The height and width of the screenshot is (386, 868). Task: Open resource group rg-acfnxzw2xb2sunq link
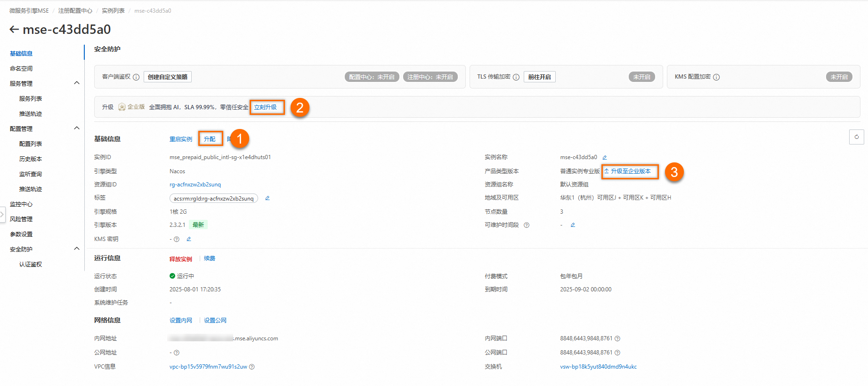click(195, 185)
